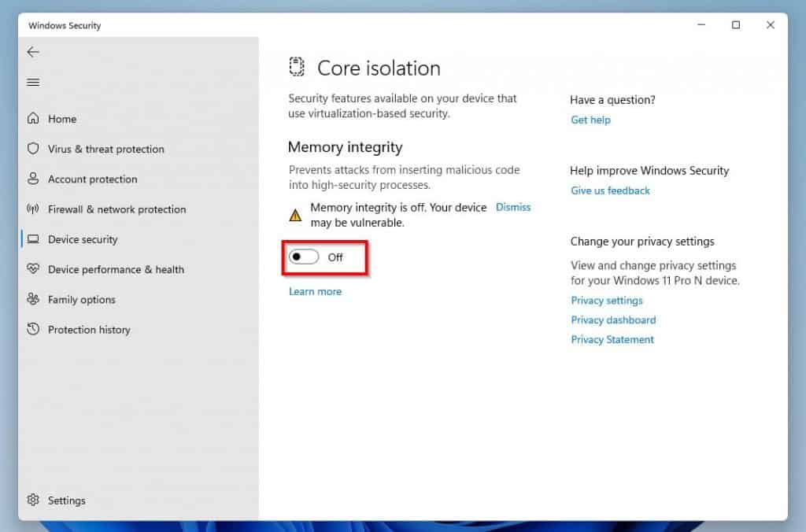
Task: Click the 'Memory integrity is off' warning text
Action: pyautogui.click(x=398, y=215)
